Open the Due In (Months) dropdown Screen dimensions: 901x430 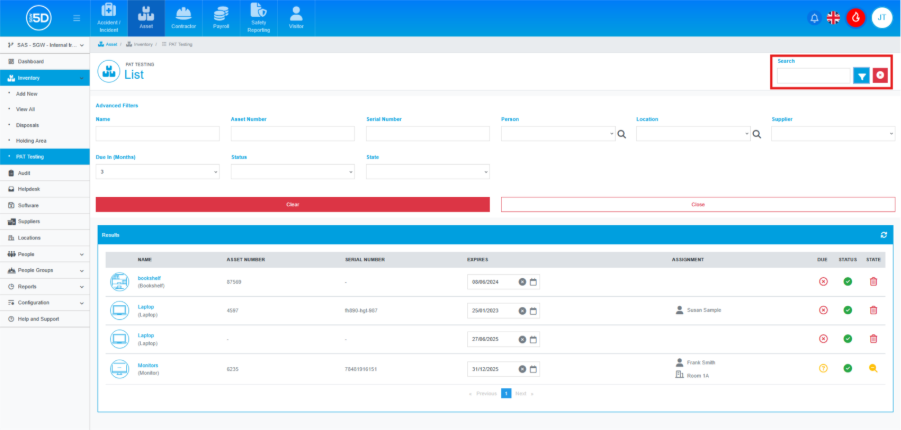157,172
